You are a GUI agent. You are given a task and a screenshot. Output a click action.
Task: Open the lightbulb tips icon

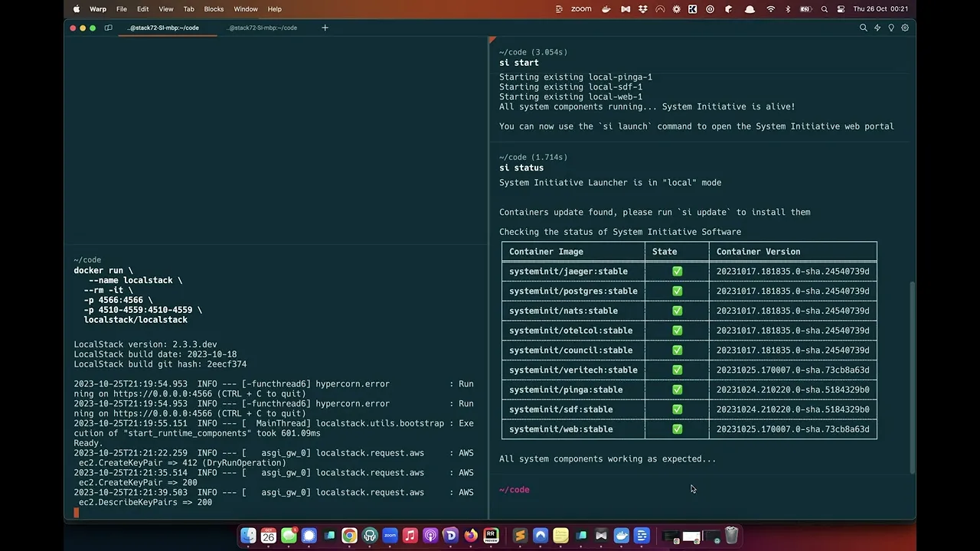point(891,28)
